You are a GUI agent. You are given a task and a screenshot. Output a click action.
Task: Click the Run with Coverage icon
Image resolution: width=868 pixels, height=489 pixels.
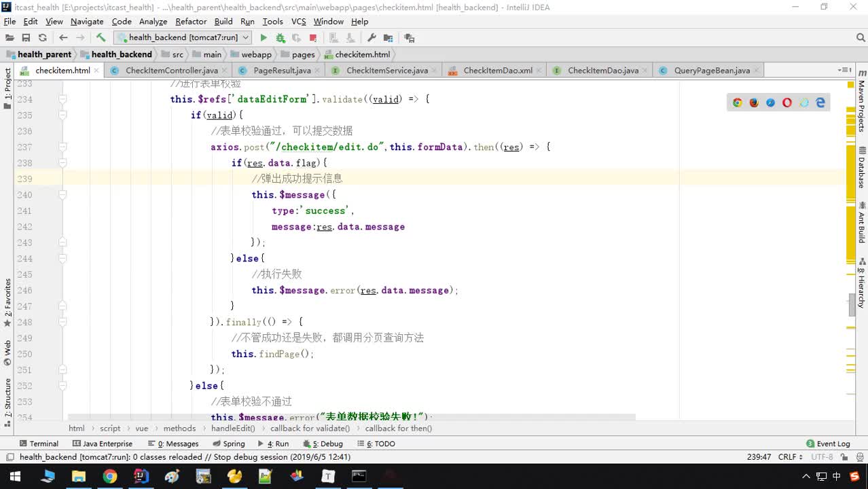pyautogui.click(x=296, y=38)
